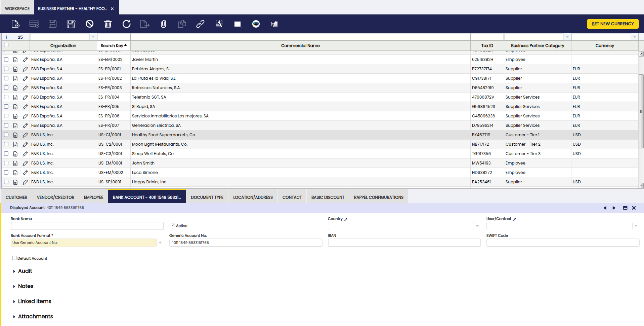
Task: Click the New Document toolbar icon
Action: tap(15, 24)
